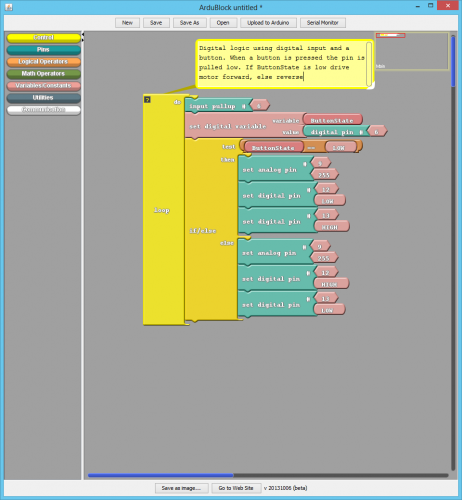Click inside the yellow comment text box

tap(282, 63)
